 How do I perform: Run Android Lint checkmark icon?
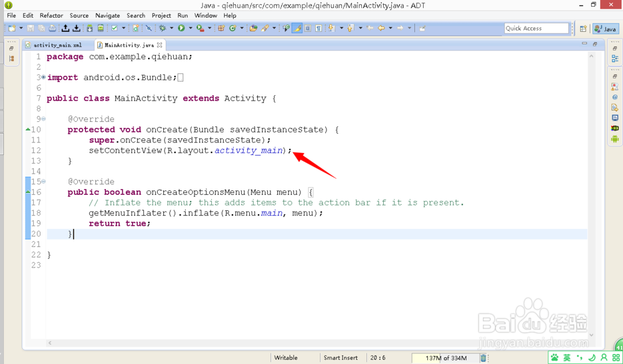pos(115,28)
